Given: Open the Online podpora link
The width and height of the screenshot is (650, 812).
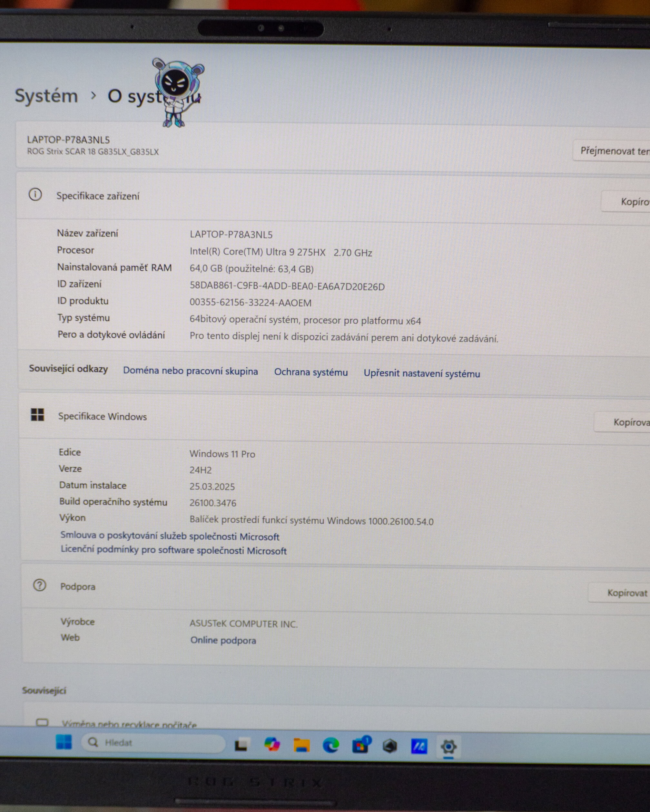Looking at the screenshot, I should [223, 640].
